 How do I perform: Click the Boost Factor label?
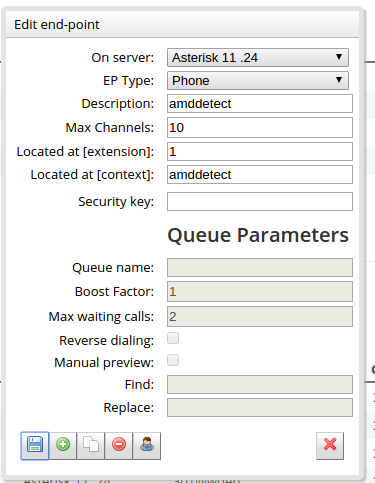(114, 292)
